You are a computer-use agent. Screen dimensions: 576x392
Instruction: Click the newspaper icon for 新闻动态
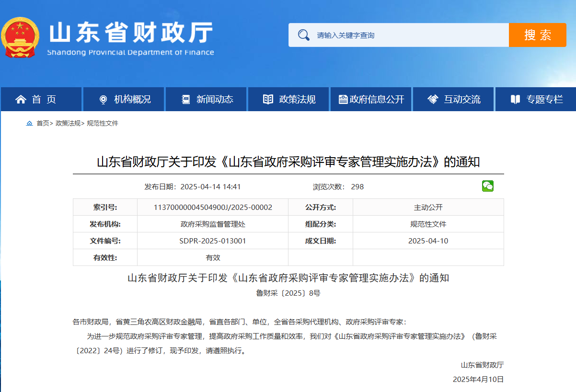click(x=186, y=99)
